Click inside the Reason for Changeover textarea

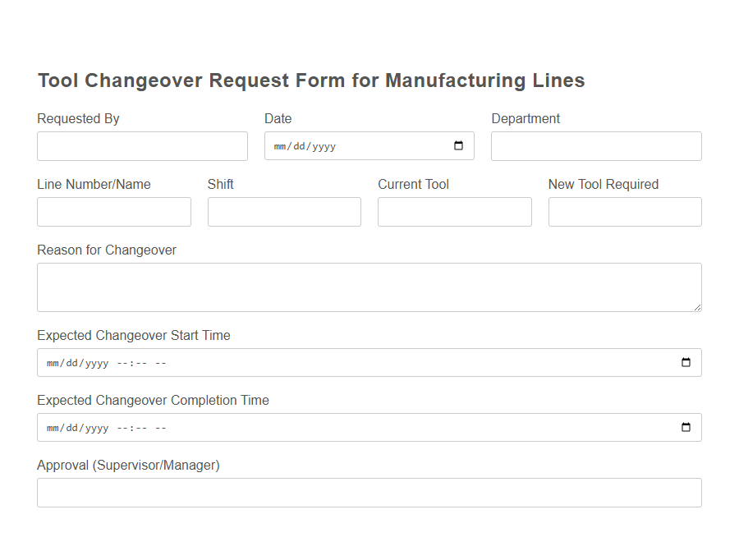tap(369, 286)
